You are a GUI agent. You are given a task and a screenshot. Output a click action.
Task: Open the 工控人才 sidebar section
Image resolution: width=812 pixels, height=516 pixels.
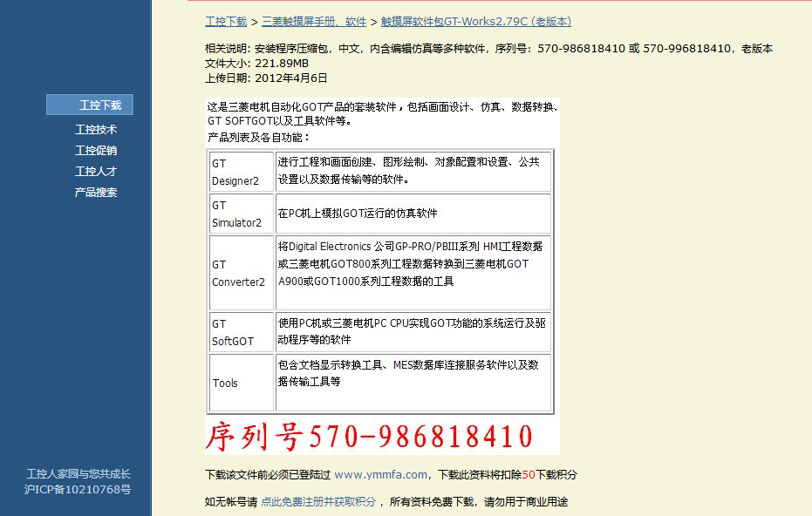tap(96, 172)
